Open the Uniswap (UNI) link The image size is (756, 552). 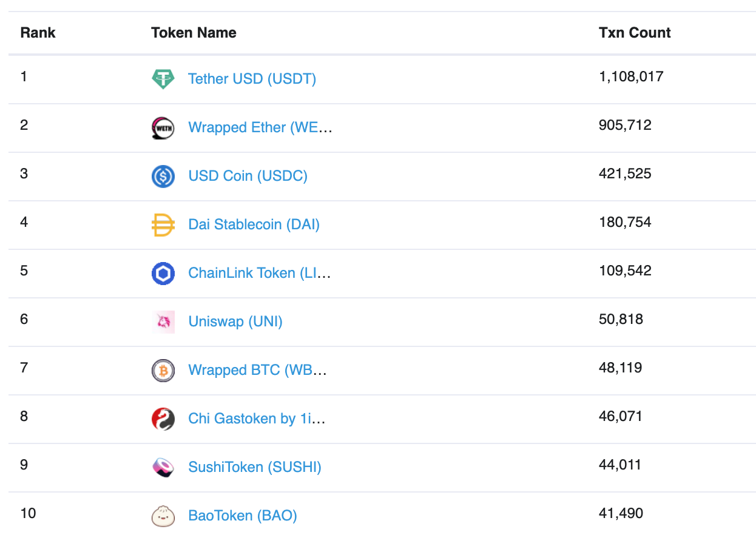235,321
